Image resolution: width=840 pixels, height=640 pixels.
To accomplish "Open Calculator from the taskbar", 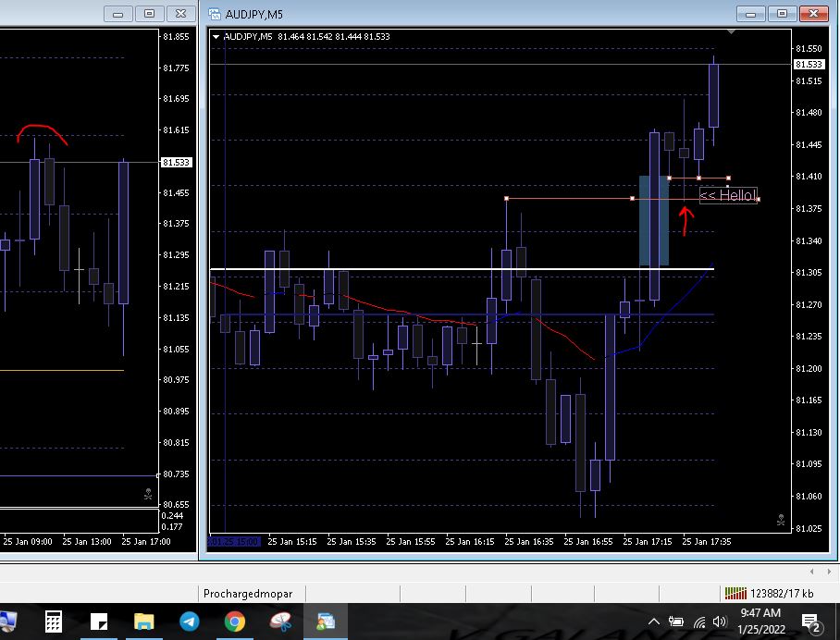I will click(54, 622).
